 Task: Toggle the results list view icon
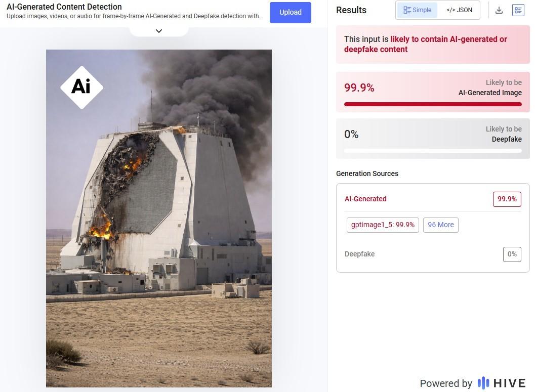pyautogui.click(x=518, y=10)
